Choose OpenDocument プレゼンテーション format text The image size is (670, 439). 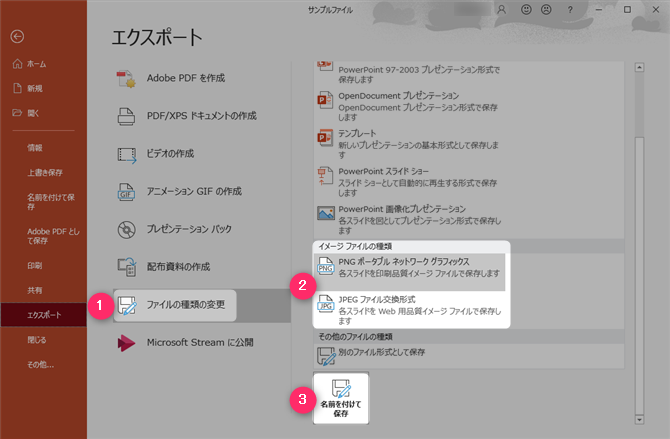pos(398,96)
